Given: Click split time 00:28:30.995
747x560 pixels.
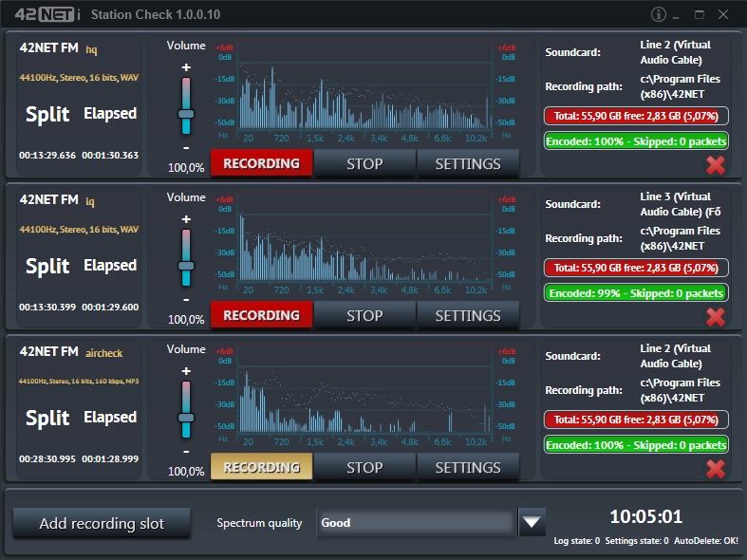Looking at the screenshot, I should pyautogui.click(x=47, y=459).
